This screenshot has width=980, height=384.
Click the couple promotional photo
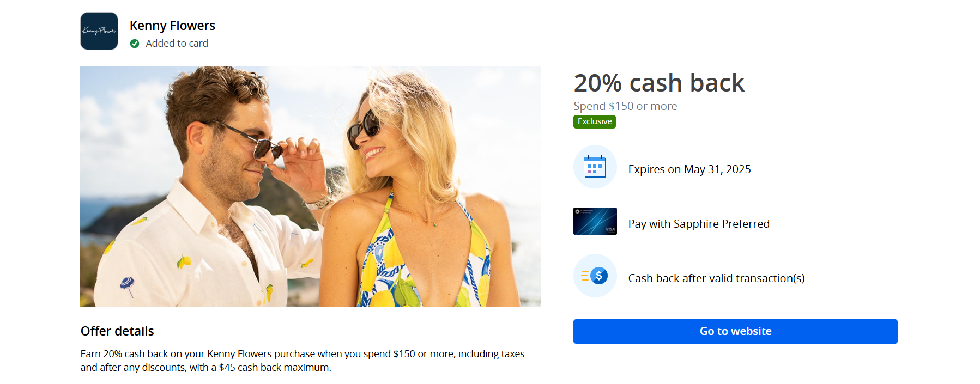pos(310,187)
